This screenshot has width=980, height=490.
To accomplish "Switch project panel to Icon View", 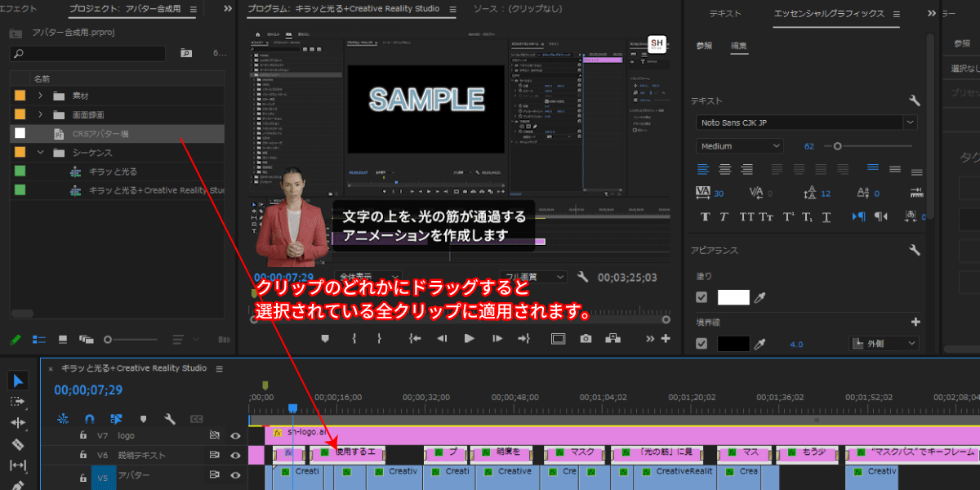I will pos(63,339).
